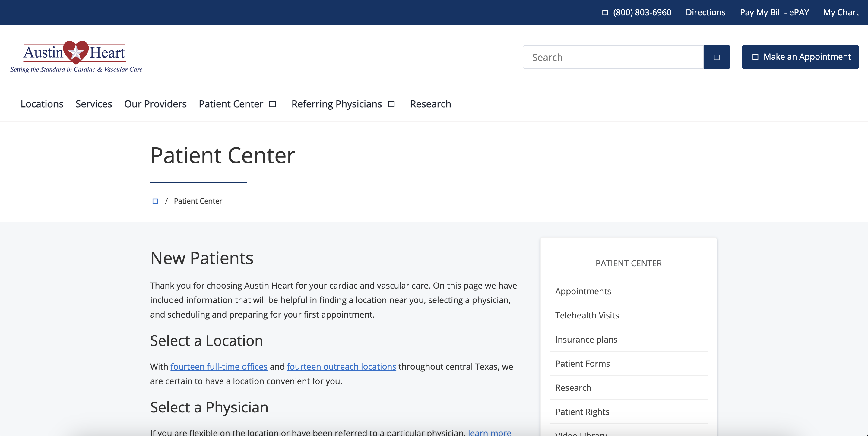
Task: Click the Patient Center page title
Action: pos(223,155)
